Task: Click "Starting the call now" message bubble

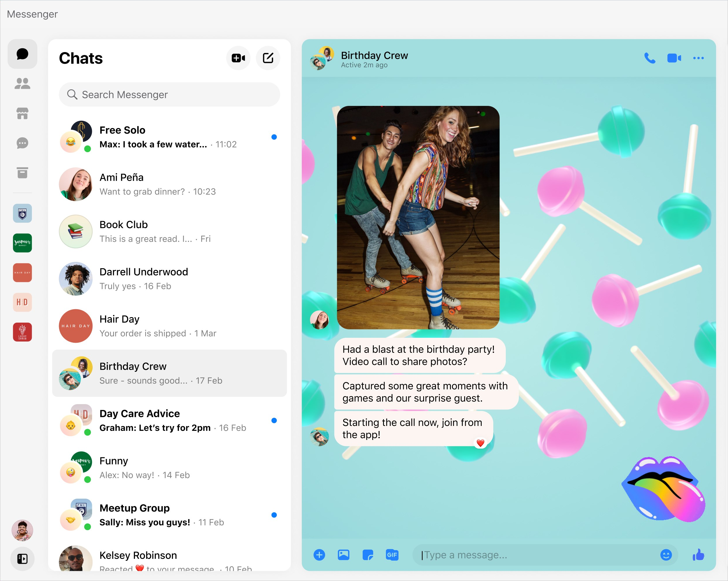Action: 414,429
